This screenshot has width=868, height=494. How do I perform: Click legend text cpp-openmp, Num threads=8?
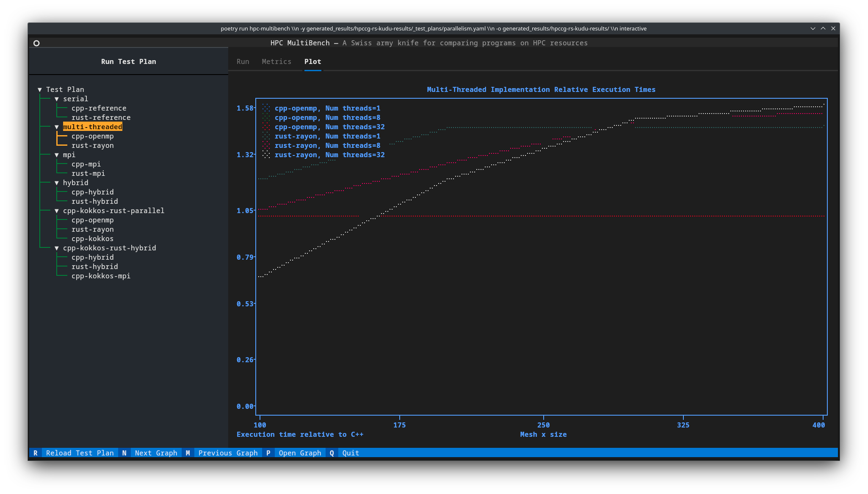click(327, 117)
